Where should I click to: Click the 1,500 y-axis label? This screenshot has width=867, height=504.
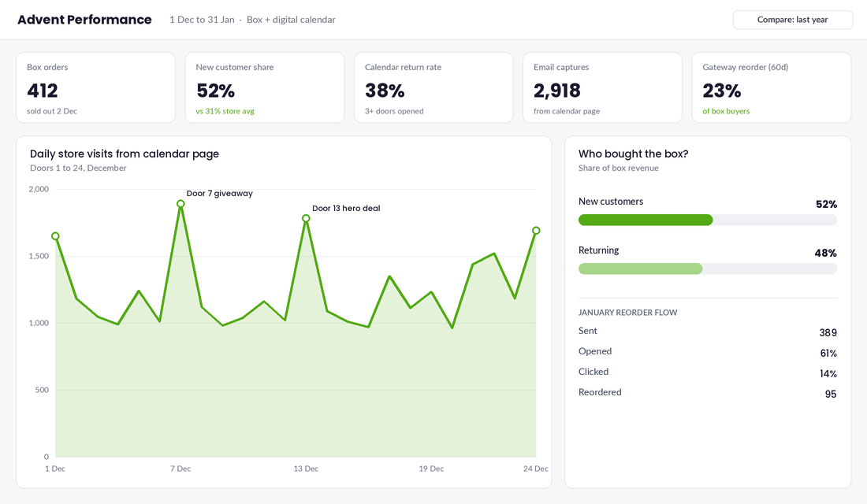39,256
